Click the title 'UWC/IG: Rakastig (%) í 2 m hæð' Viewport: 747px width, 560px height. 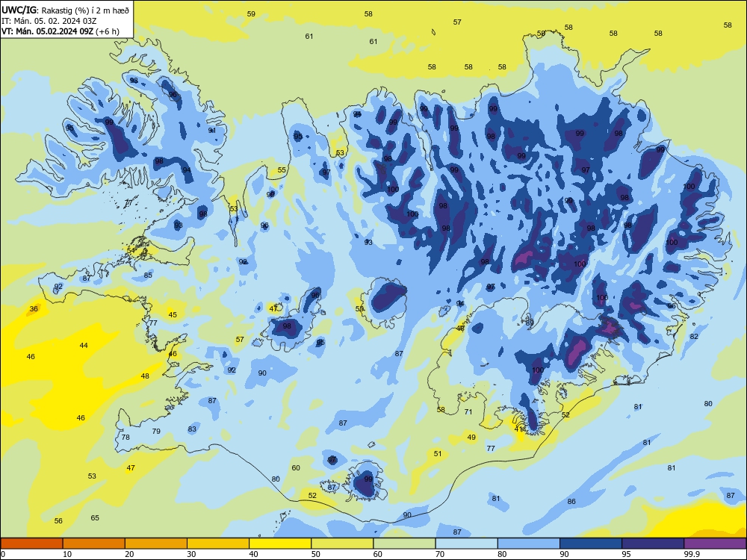(65, 10)
